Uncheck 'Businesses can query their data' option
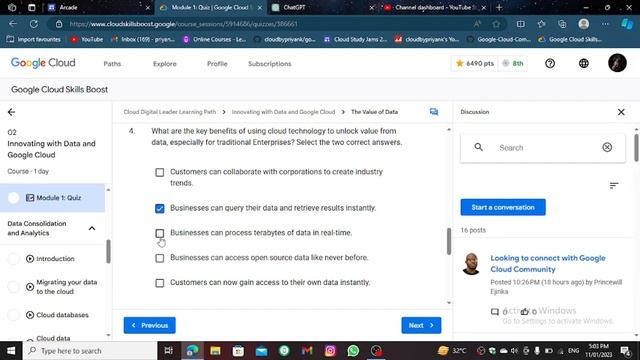Image resolution: width=640 pixels, height=360 pixels. pyautogui.click(x=160, y=209)
